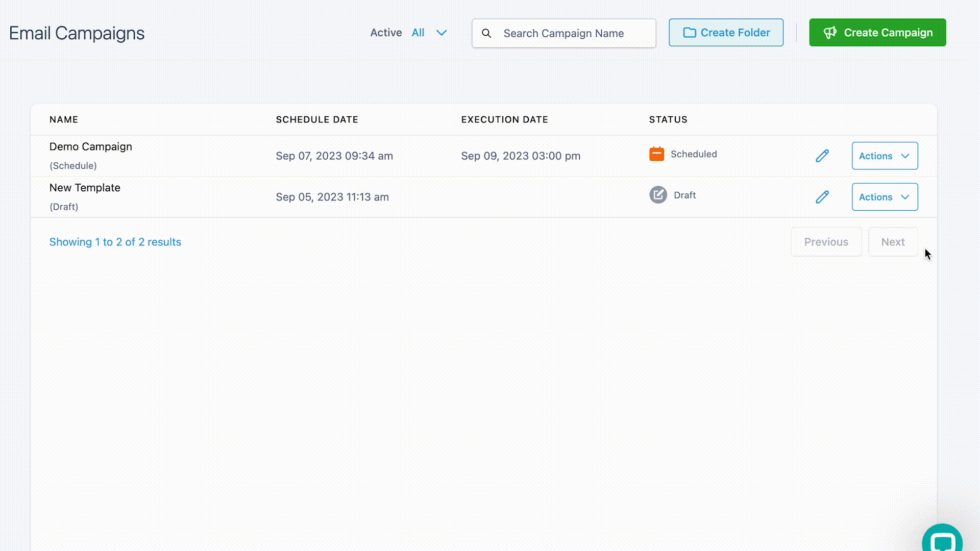Select the All filter option
Image resolution: width=980 pixels, height=551 pixels.
pos(418,33)
